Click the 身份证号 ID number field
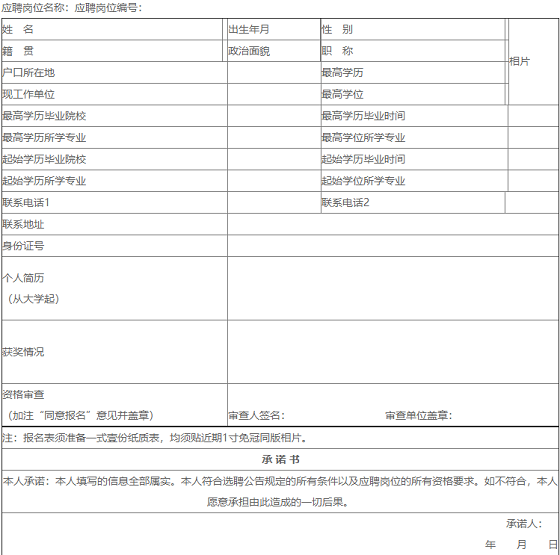Viewport: 560px width, 555px height. pos(393,246)
